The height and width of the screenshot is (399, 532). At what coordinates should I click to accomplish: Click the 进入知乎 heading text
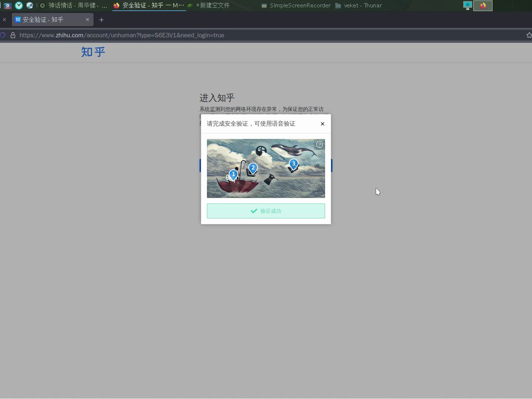click(x=217, y=98)
